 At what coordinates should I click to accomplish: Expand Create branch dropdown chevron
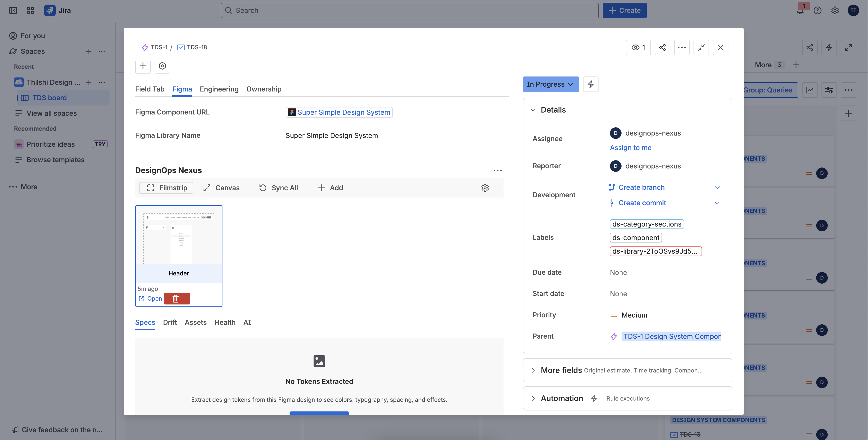pyautogui.click(x=717, y=188)
